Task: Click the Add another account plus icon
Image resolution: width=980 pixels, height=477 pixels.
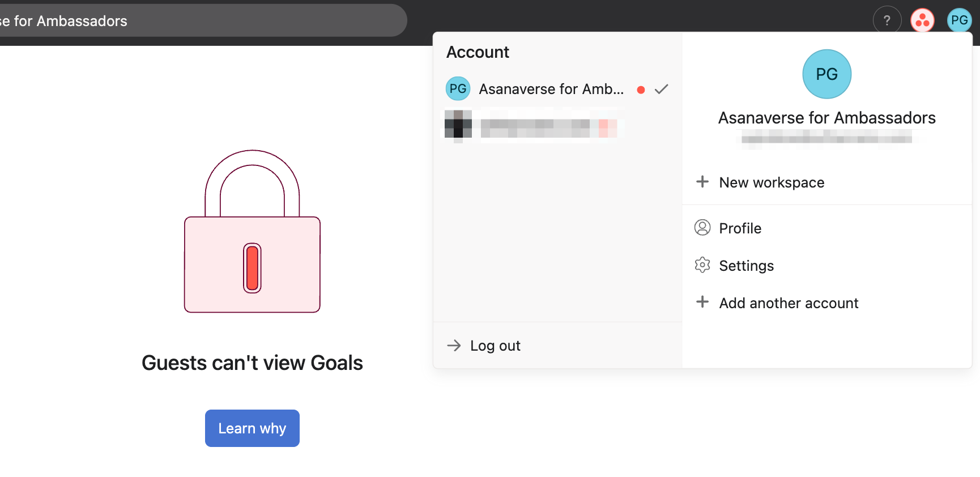Action: [702, 303]
